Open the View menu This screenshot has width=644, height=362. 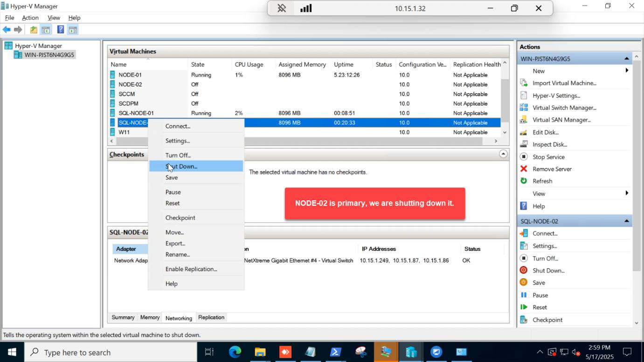54,18
